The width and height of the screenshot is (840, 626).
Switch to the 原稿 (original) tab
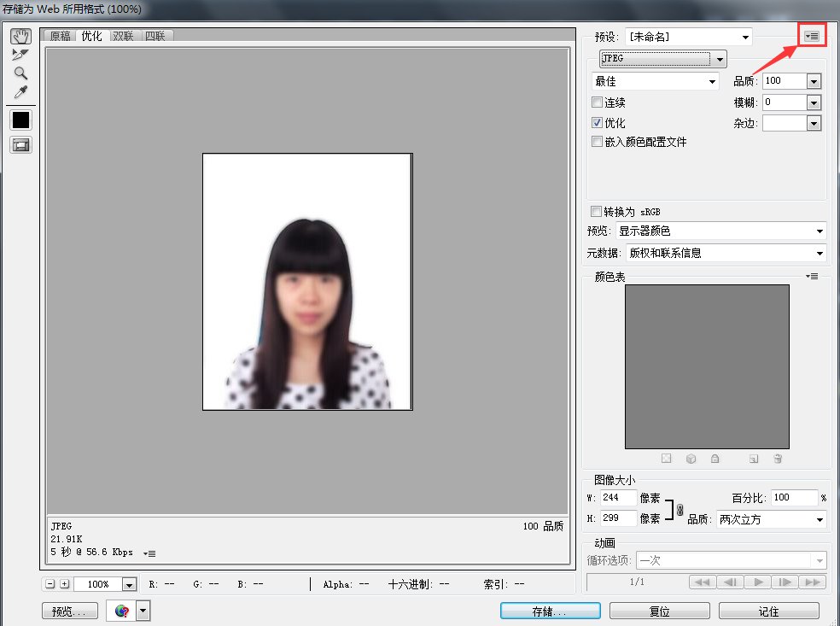[60, 36]
